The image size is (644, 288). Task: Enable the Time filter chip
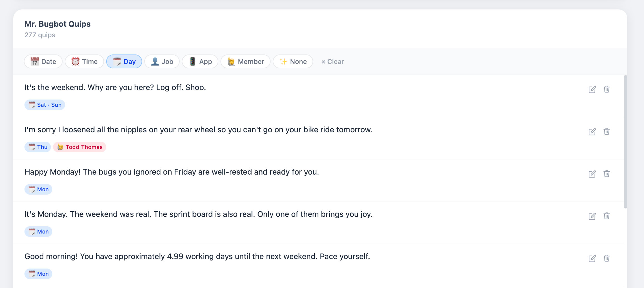(x=84, y=61)
